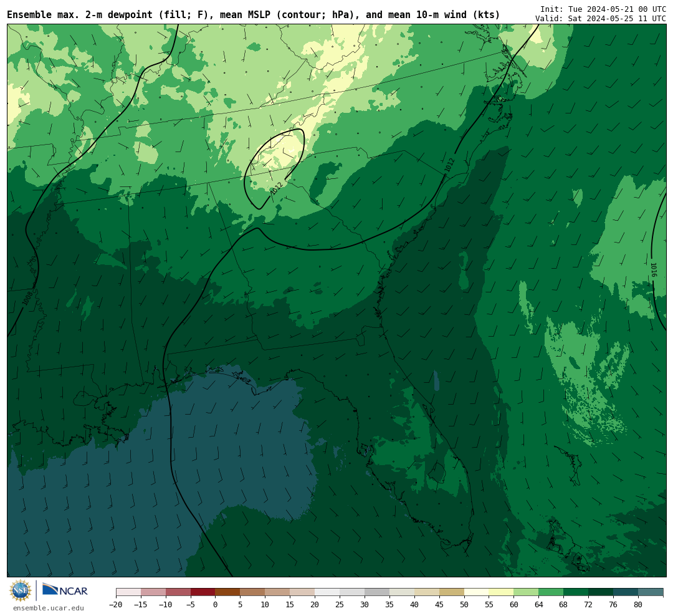The image size is (673, 616).
Task: Click the 1012 label on the closed oval contour
Action: click(277, 188)
